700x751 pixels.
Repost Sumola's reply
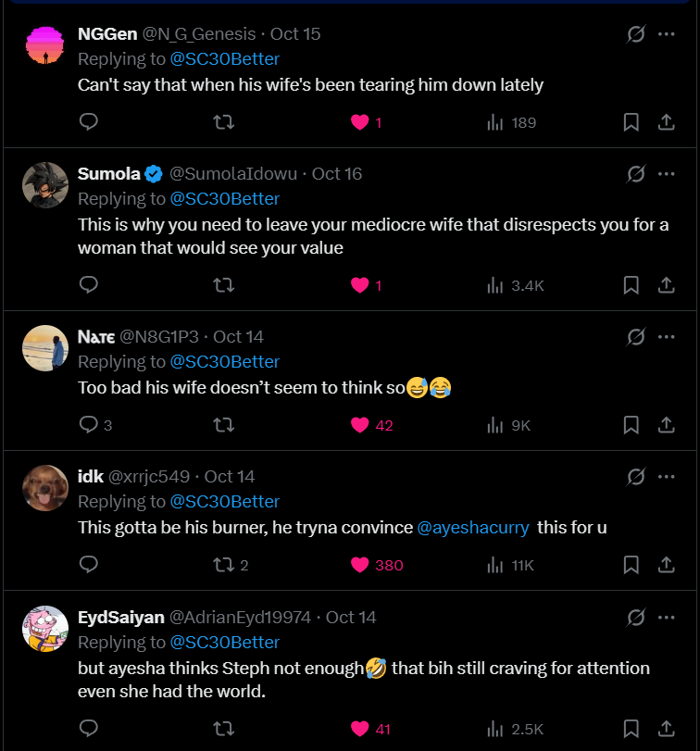point(223,285)
